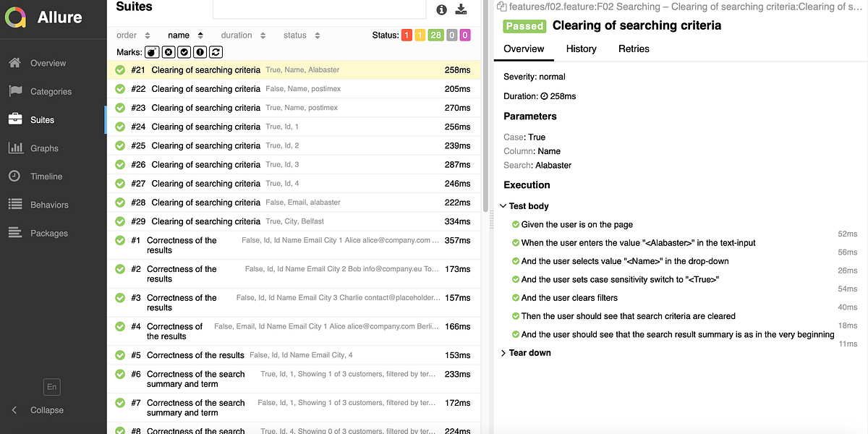The image size is (868, 434).
Task: Open test #22 Clearing of searching criteria
Action: tap(294, 89)
